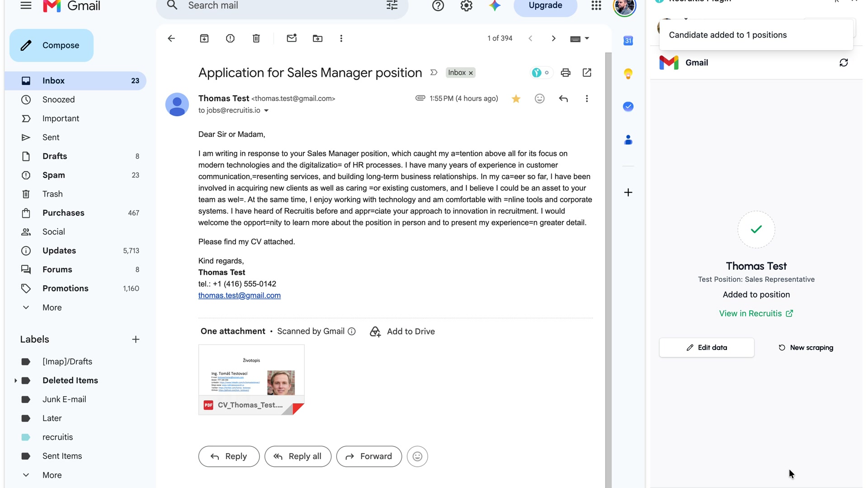Start New scraping in Recruitis panel
Screen dimensions: 868x488
[x=806, y=347]
